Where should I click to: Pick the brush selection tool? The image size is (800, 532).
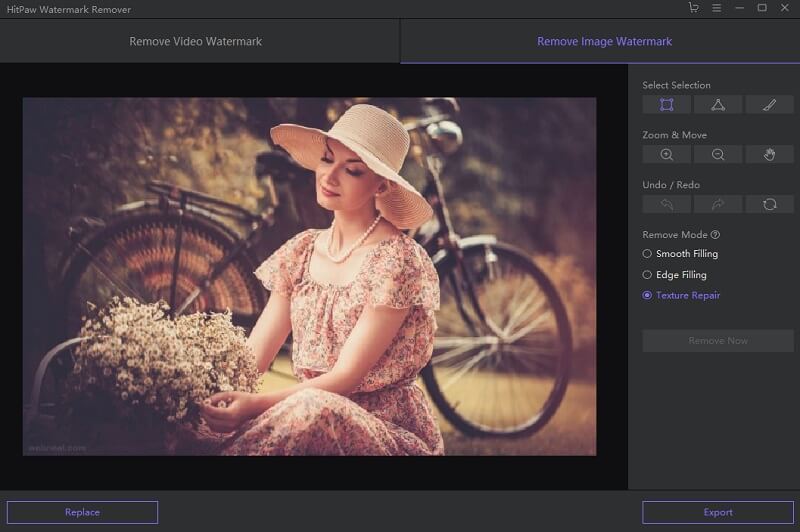click(769, 104)
